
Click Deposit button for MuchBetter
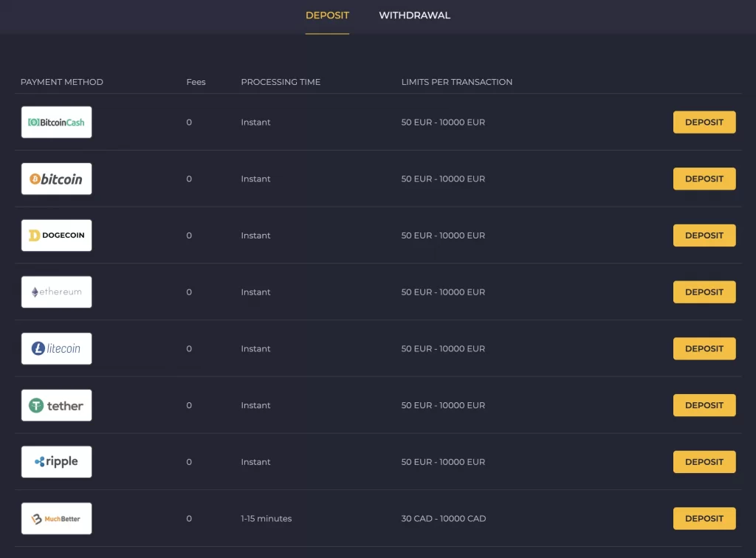(x=704, y=518)
